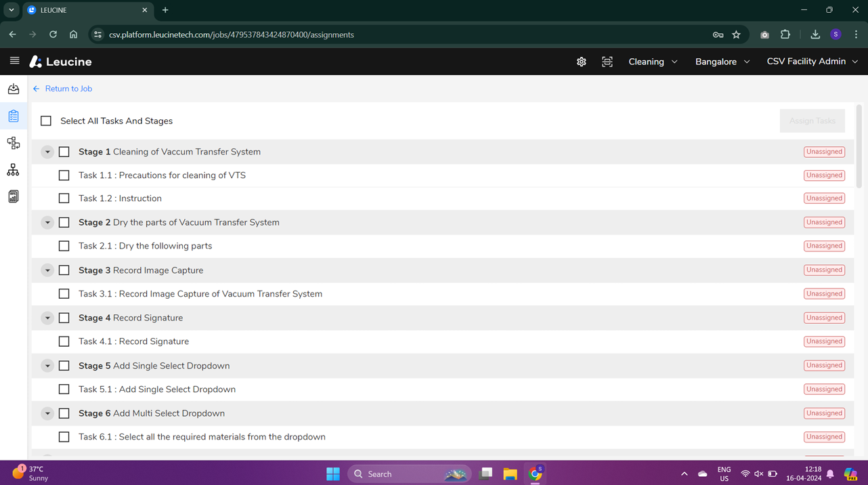
Task: Open Windows notifications bell
Action: 830,473
